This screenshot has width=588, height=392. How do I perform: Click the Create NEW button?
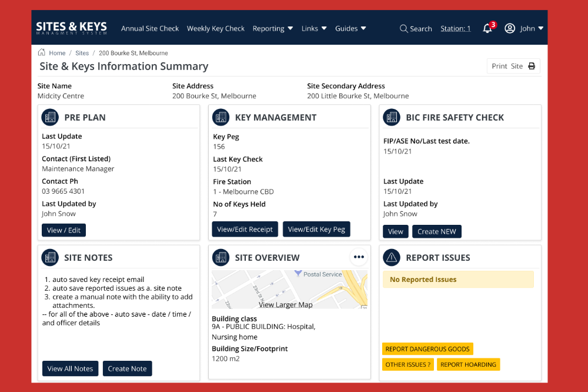(x=437, y=232)
